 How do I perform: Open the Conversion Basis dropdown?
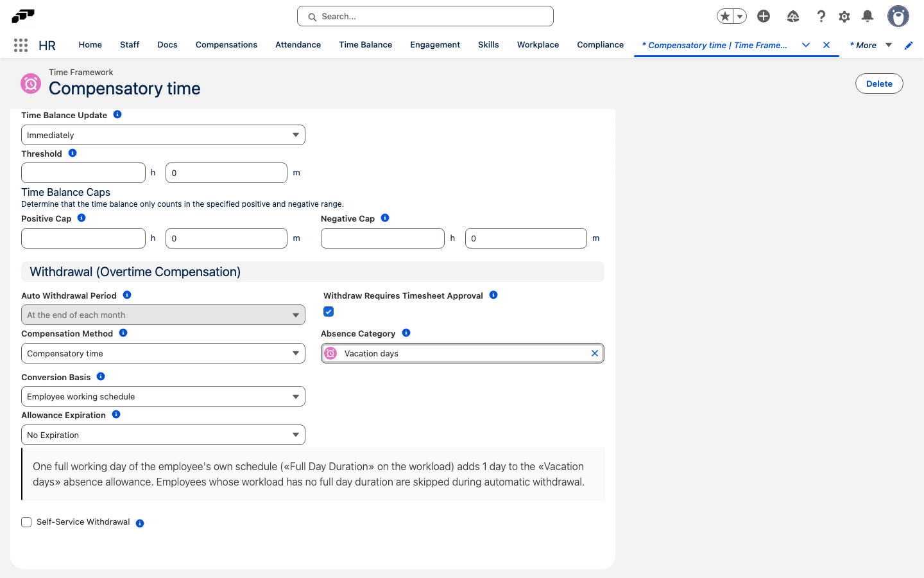click(x=163, y=396)
